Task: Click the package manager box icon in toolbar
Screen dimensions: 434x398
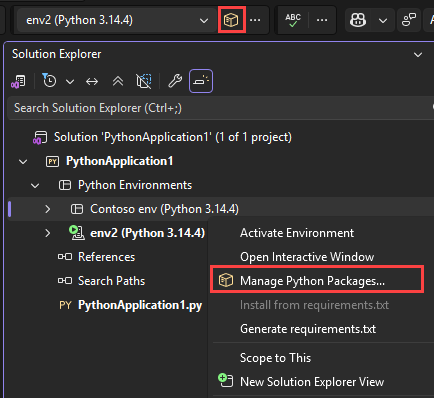Action: [231, 20]
